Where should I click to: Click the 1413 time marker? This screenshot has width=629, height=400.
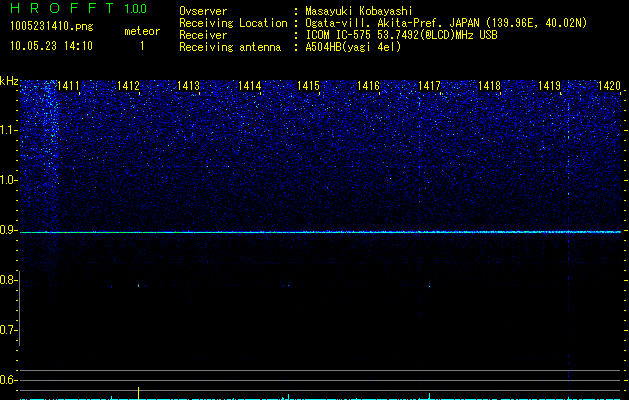[x=189, y=85]
